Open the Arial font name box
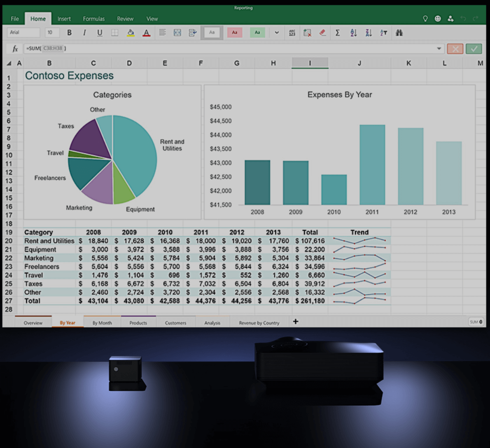Screen dimensions: 490x448 pos(24,32)
